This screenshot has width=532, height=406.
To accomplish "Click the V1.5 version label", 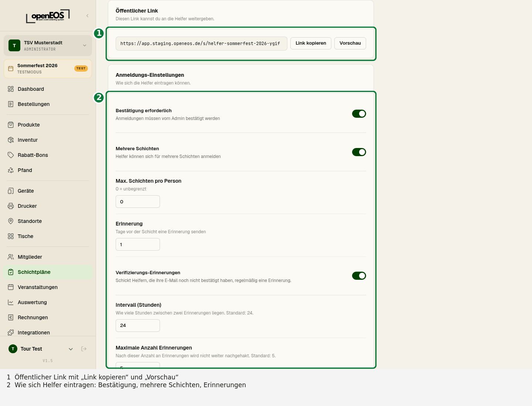I will coord(48,361).
